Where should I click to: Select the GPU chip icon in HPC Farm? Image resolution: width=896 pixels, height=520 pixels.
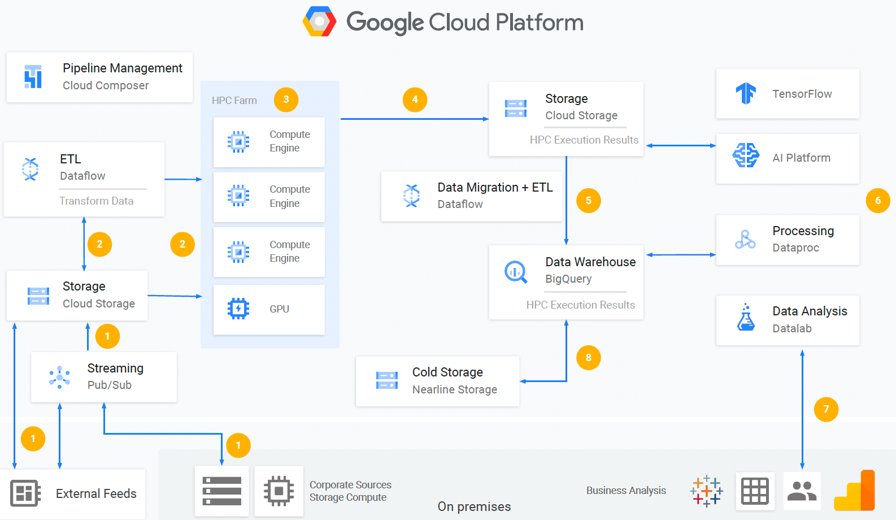[x=238, y=309]
